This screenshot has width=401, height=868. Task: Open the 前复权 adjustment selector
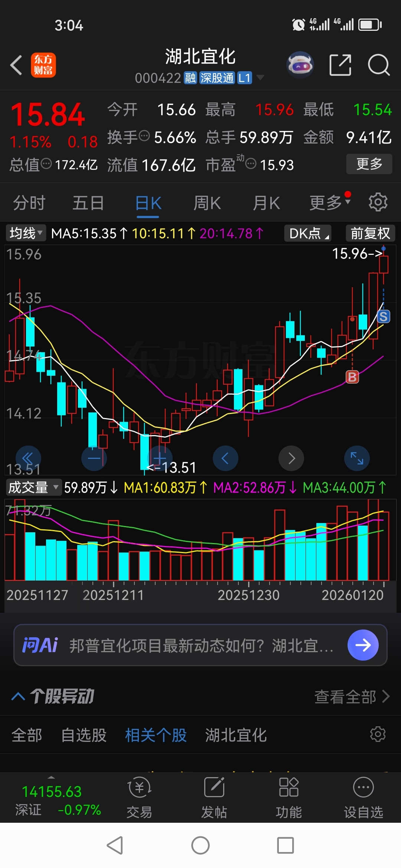[x=370, y=233]
